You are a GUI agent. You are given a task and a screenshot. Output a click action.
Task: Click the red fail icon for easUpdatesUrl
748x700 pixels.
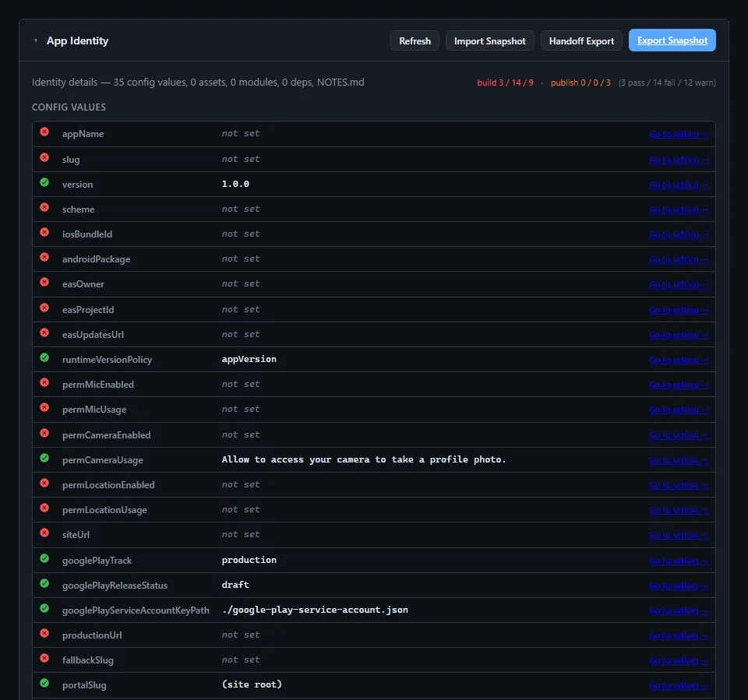point(44,332)
